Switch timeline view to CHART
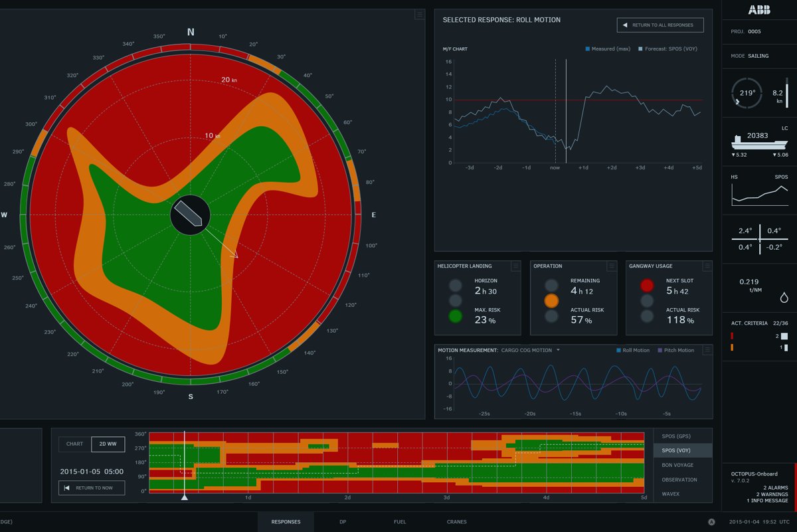This screenshot has width=797, height=532. coord(75,444)
